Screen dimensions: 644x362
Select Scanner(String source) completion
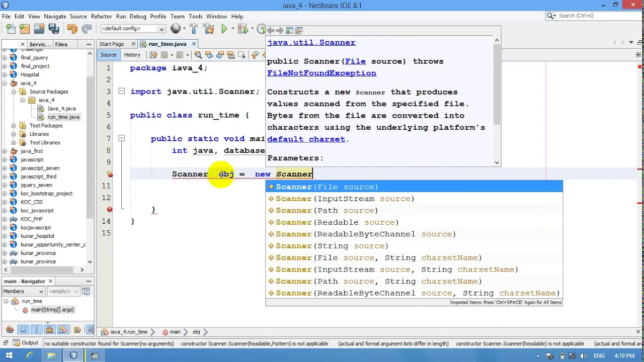pos(414,246)
